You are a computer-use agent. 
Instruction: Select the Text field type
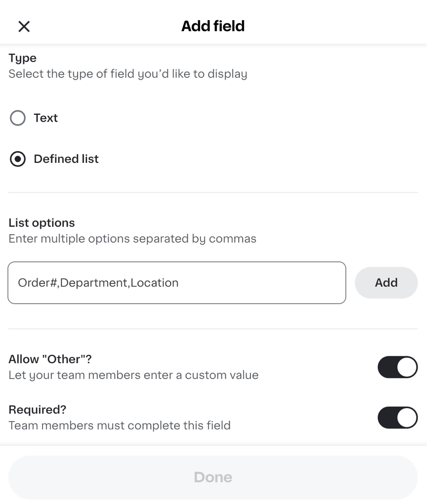tap(18, 118)
